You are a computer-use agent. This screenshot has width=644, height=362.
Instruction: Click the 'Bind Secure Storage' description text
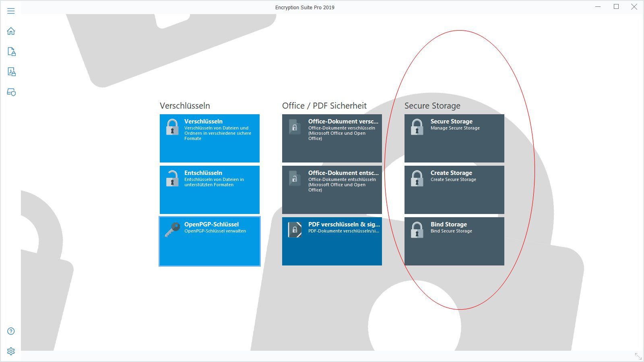tap(451, 231)
